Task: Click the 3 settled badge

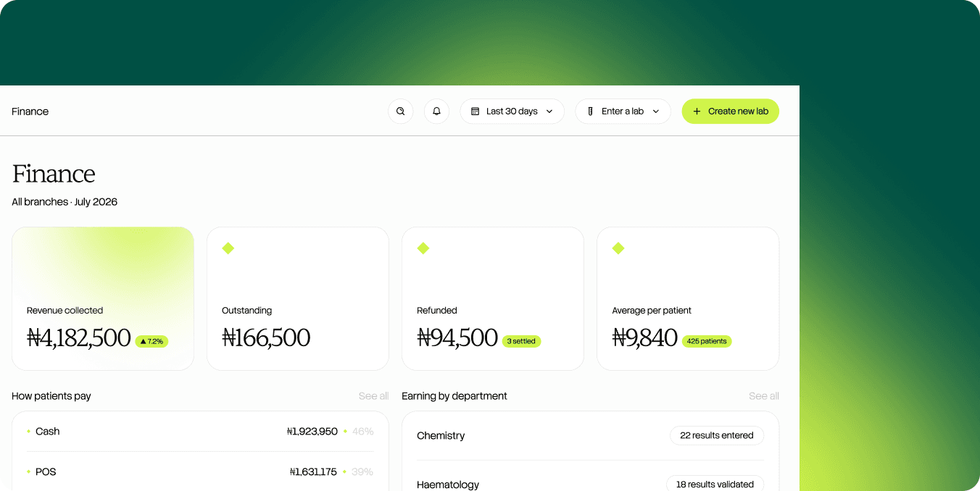Action: pyautogui.click(x=521, y=341)
